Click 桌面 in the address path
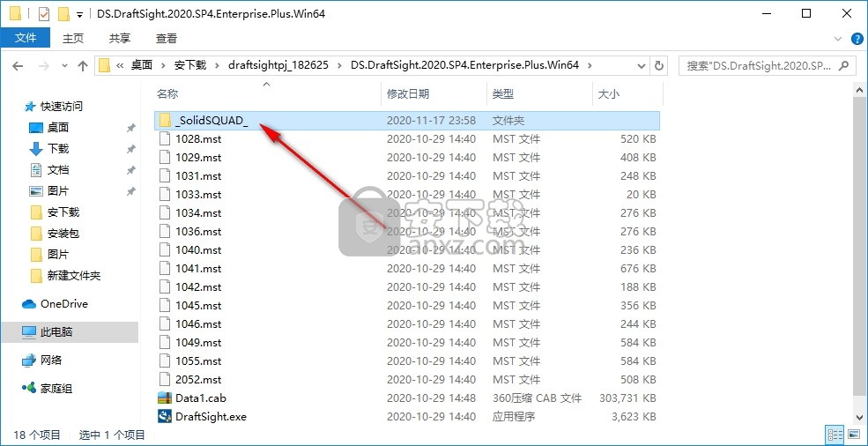The height and width of the screenshot is (446, 868). click(142, 65)
